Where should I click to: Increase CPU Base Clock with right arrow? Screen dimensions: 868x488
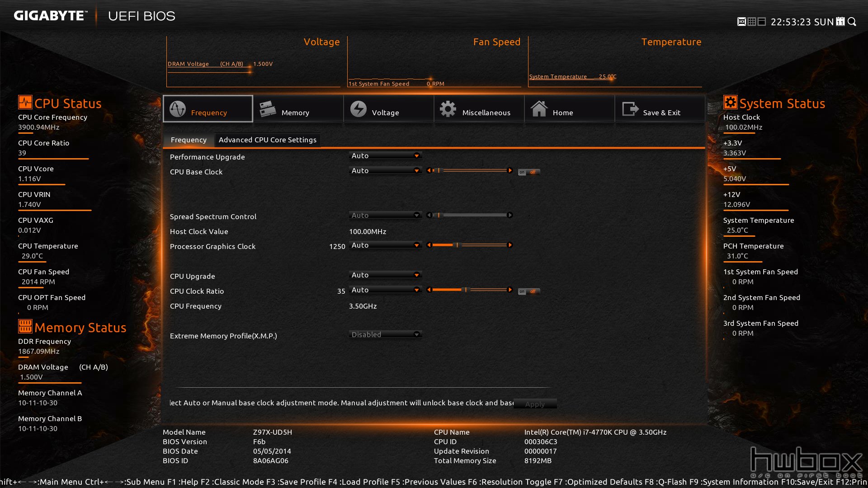[x=510, y=170]
